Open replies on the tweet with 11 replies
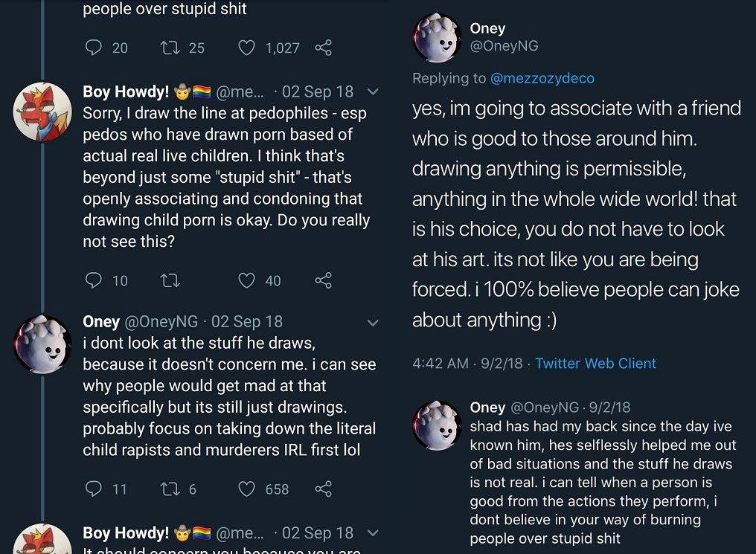The width and height of the screenshot is (756, 554). click(94, 489)
